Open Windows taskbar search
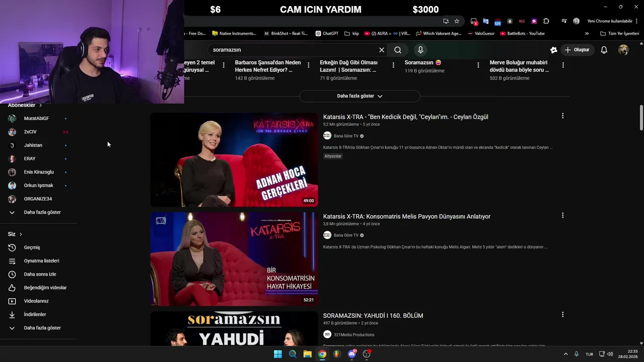This screenshot has height=362, width=644. [293, 354]
